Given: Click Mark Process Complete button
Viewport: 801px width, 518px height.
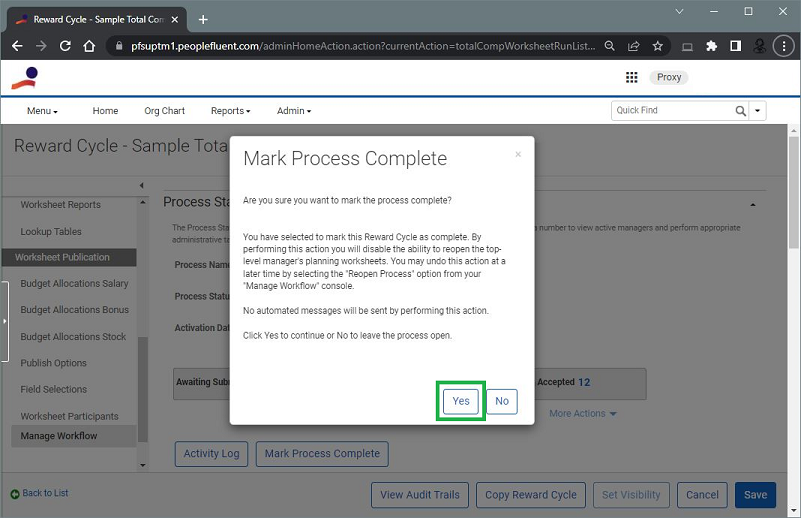Looking at the screenshot, I should [322, 454].
